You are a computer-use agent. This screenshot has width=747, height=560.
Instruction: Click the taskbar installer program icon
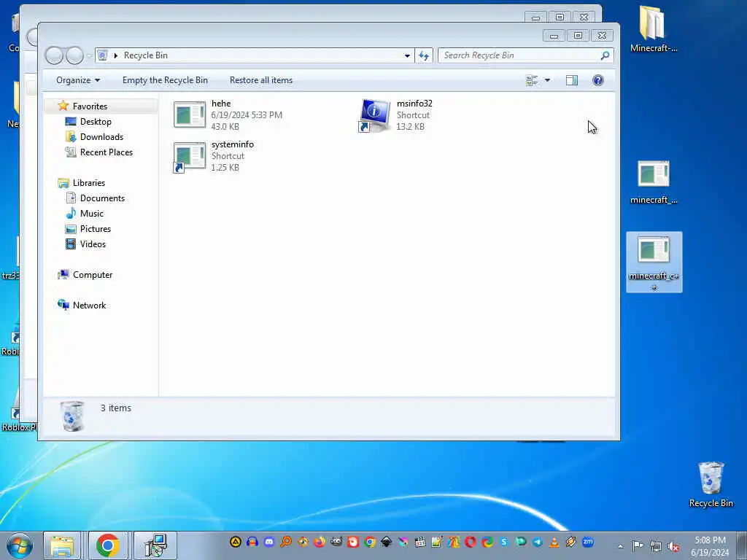(155, 545)
